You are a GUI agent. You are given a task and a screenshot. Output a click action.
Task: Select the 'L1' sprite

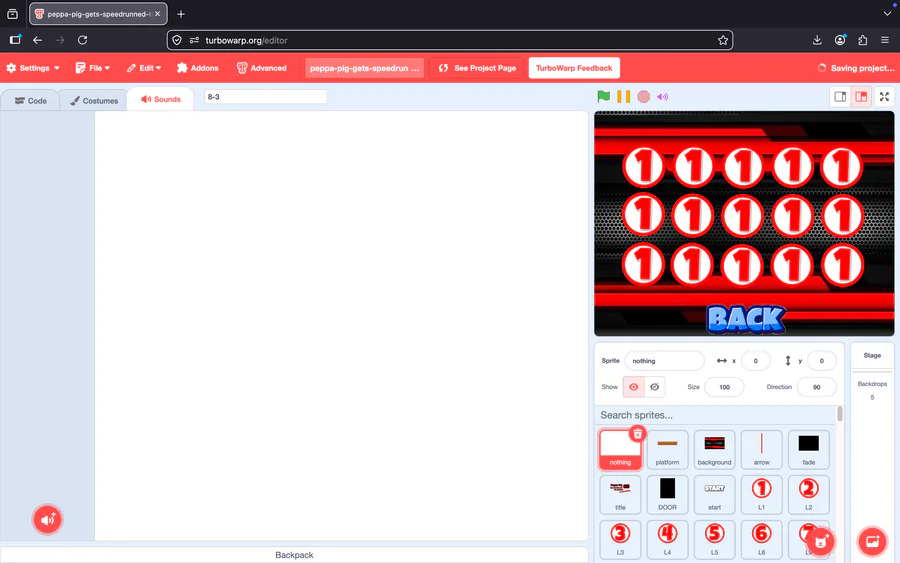pos(762,495)
